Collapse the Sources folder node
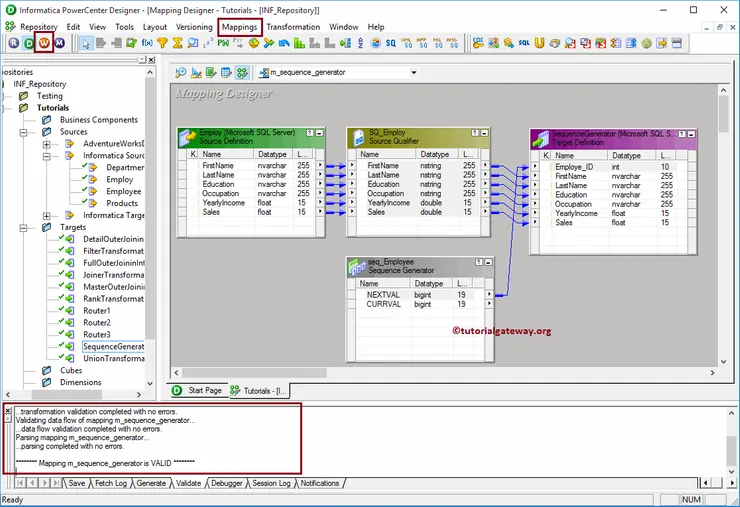The image size is (740, 507). 23,133
